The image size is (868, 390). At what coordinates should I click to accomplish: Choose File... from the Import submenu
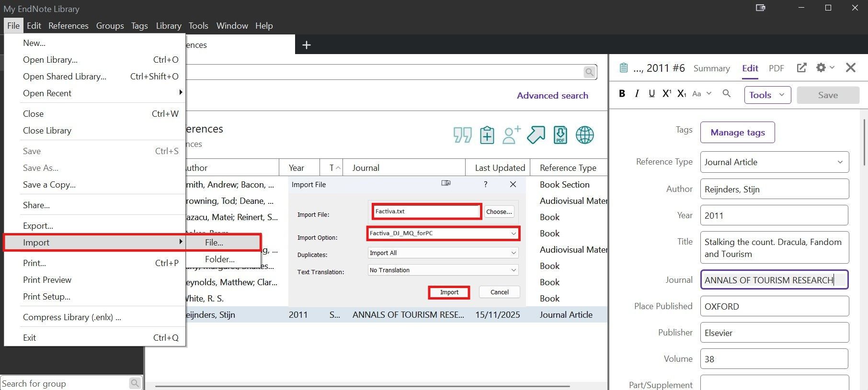(223, 243)
